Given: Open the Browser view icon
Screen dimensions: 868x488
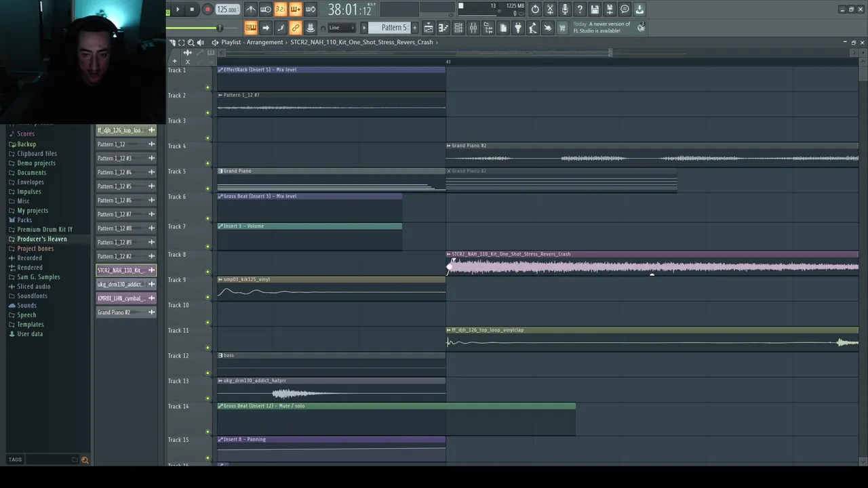Looking at the screenshot, I should click(x=488, y=28).
